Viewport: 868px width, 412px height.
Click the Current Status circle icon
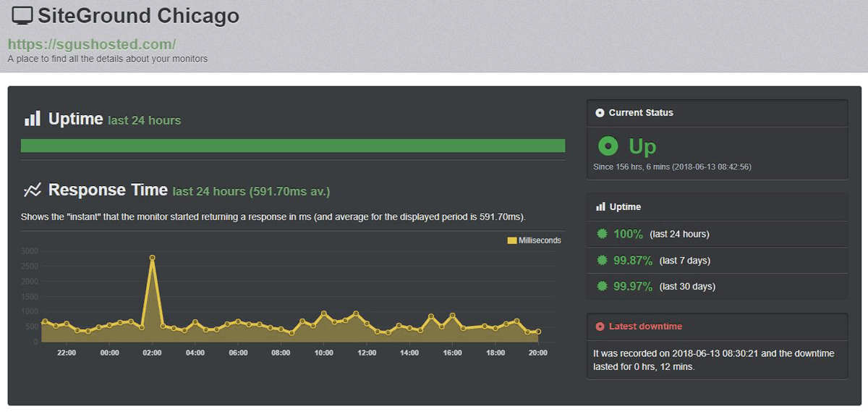600,113
